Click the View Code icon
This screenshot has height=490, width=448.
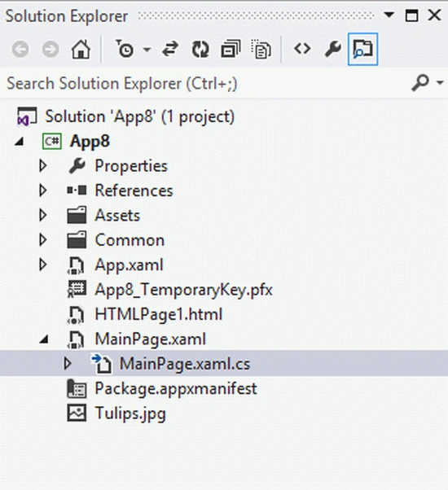tap(302, 49)
